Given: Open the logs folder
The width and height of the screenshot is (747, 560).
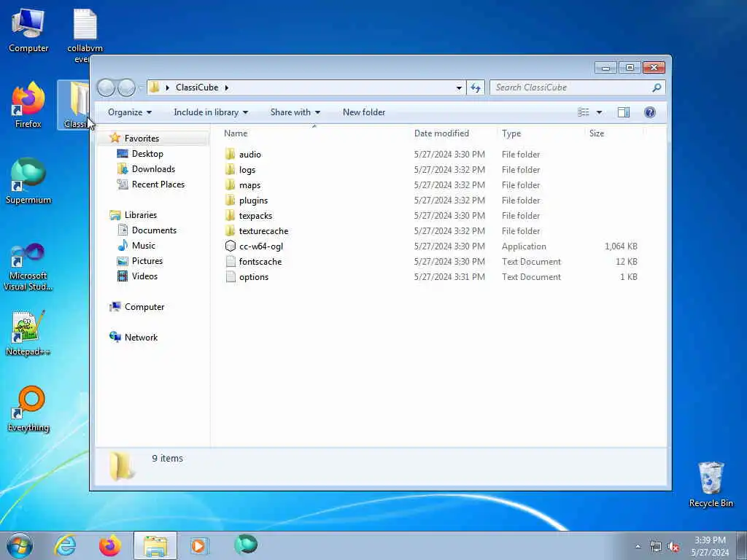Looking at the screenshot, I should point(247,169).
